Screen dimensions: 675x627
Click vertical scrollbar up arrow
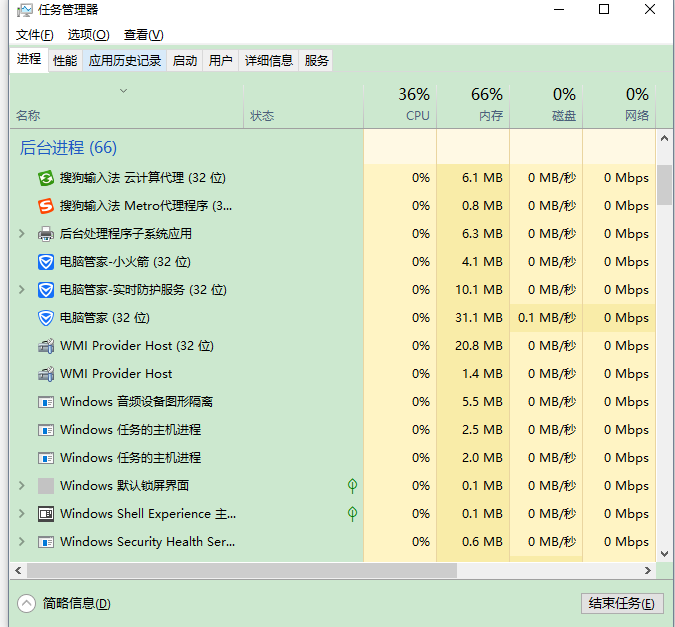[x=664, y=138]
